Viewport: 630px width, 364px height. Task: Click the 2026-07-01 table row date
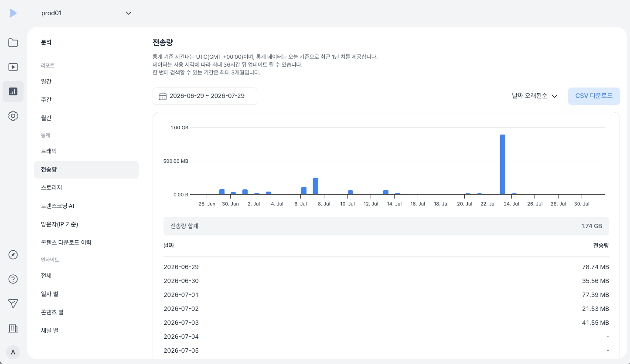tap(181, 295)
